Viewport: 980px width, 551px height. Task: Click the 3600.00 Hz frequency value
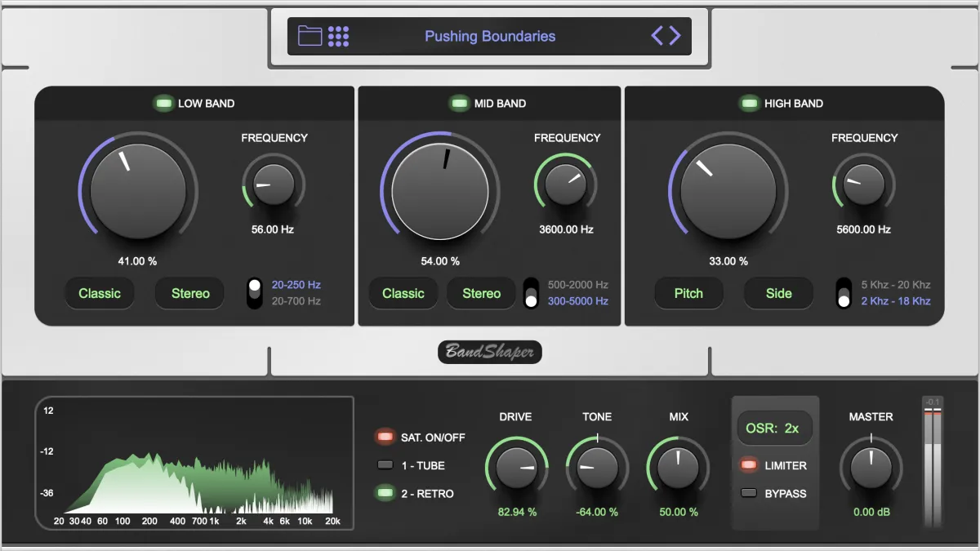566,229
